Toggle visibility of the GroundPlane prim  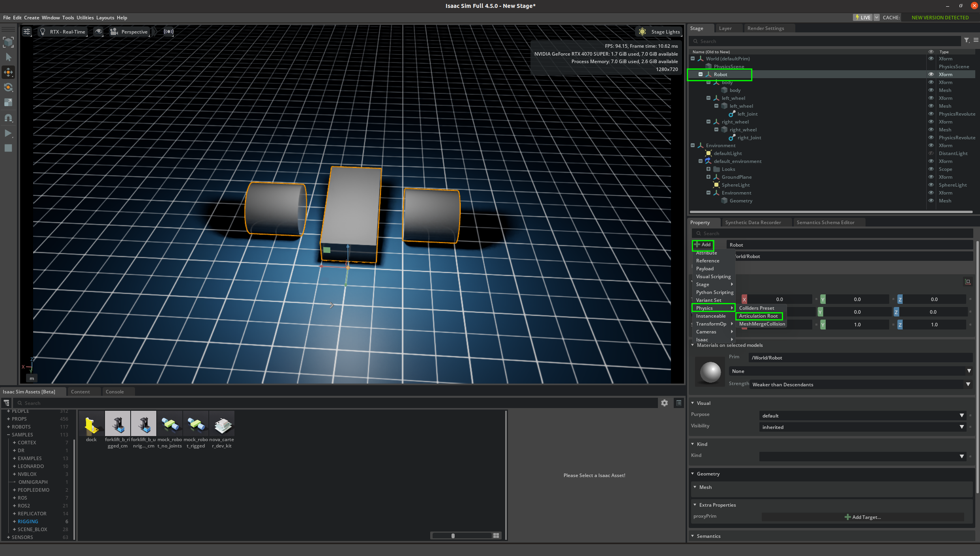pyautogui.click(x=931, y=177)
